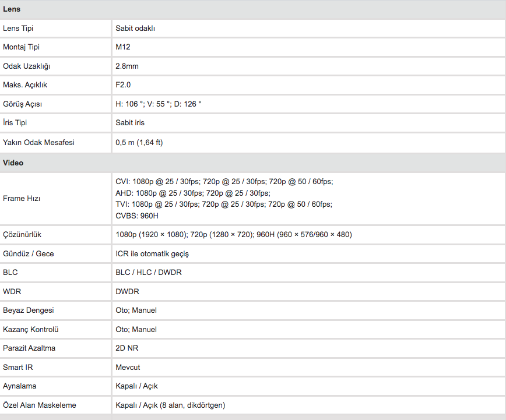This screenshot has width=506, height=420.
Task: Select the Lens Tipi label cell
Action: pos(55,29)
